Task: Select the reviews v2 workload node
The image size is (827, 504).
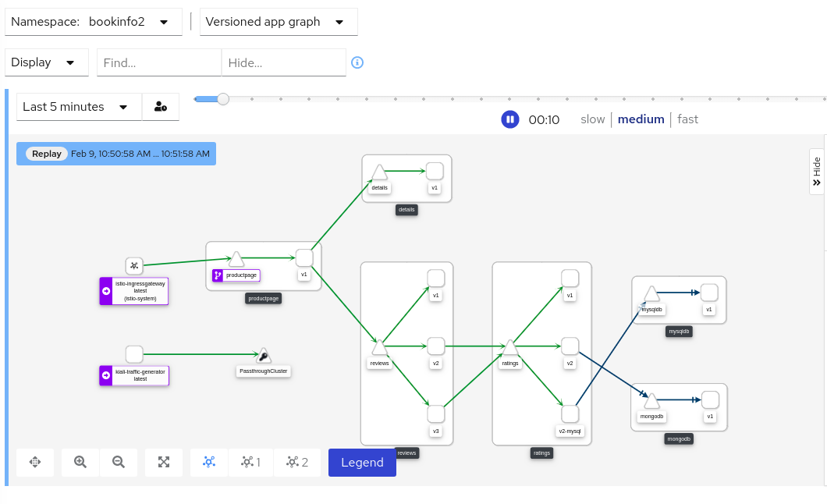Action: (435, 346)
